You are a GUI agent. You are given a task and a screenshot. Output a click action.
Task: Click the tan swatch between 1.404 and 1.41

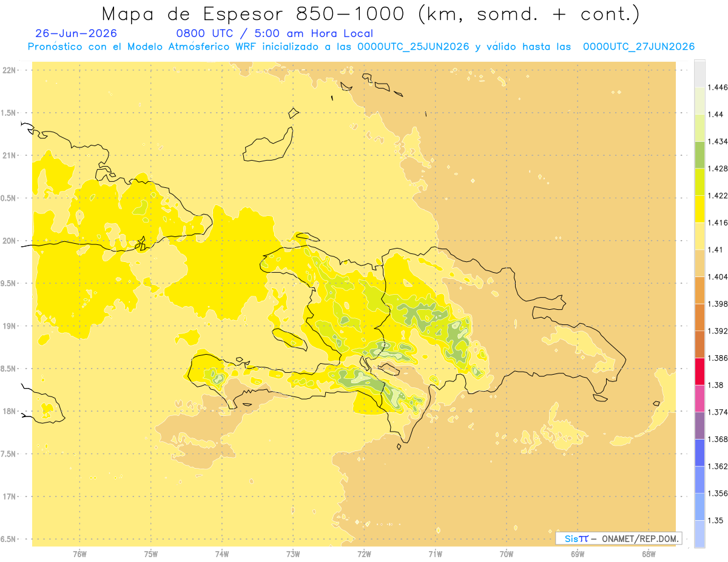coord(699,263)
